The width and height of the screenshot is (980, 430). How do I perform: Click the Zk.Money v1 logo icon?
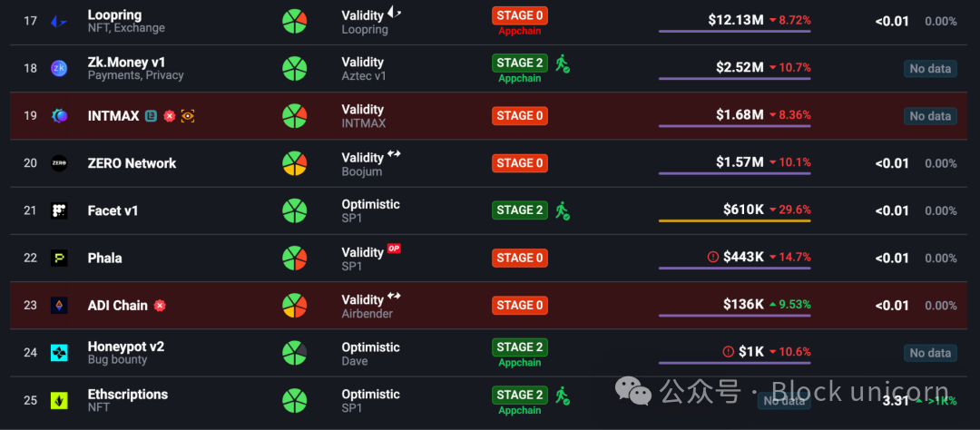click(x=59, y=68)
